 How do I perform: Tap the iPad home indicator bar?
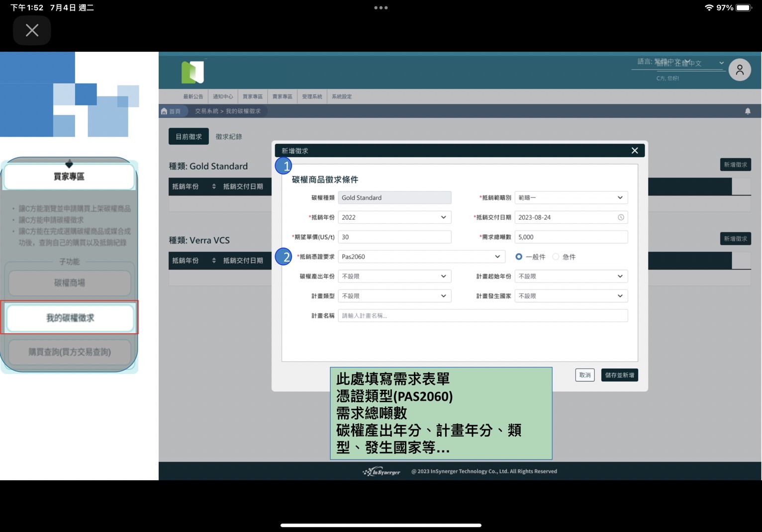[x=381, y=525]
